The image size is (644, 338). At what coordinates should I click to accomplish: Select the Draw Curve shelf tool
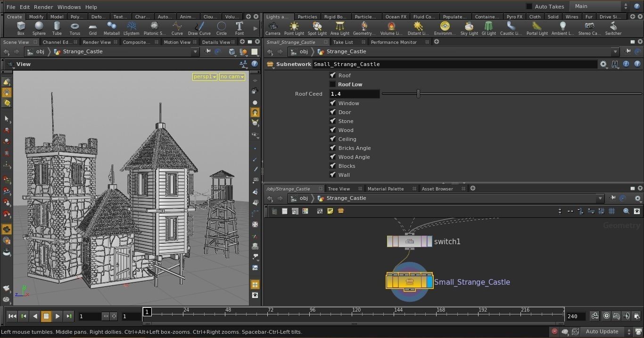coord(199,28)
